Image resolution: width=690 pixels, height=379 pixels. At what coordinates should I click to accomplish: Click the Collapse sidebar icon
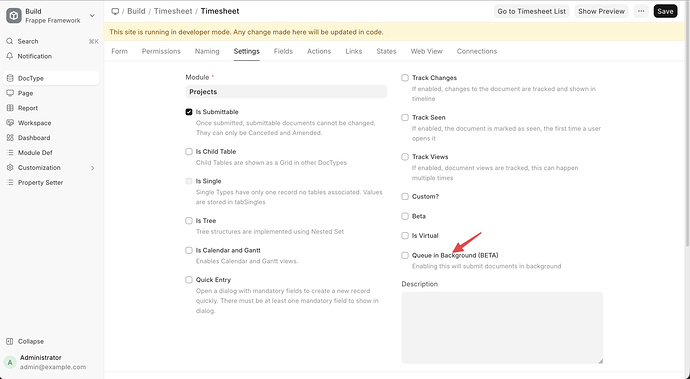[10, 341]
